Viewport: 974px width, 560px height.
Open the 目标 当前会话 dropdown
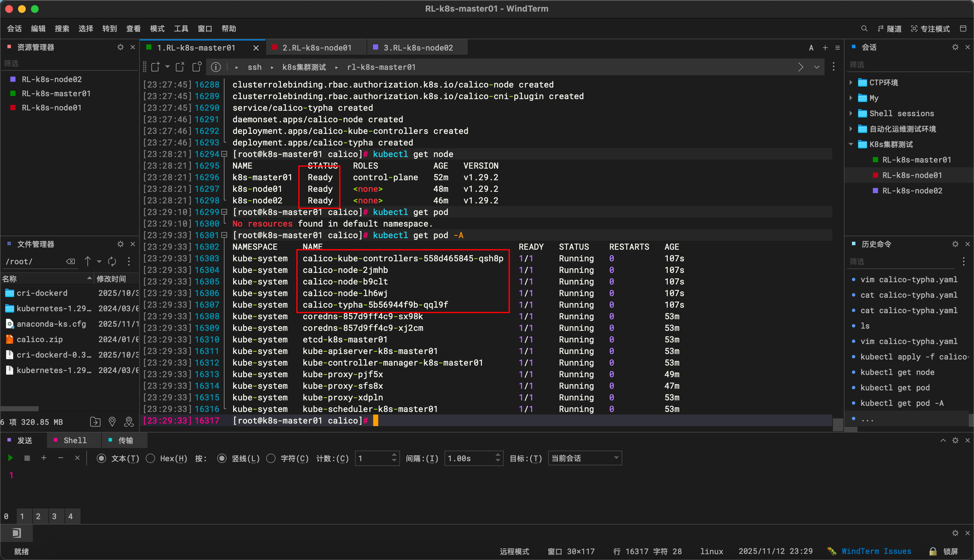585,458
